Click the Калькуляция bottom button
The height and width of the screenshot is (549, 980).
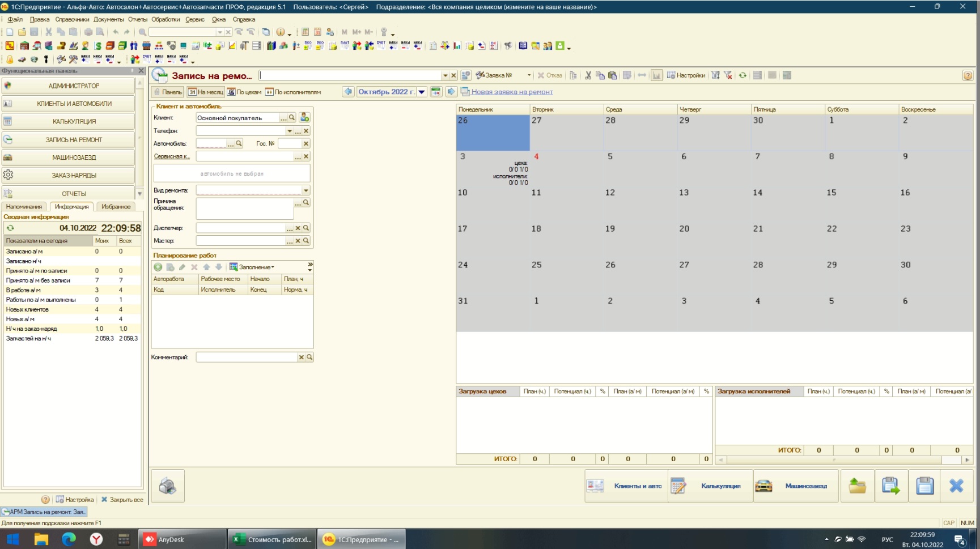[x=710, y=486]
